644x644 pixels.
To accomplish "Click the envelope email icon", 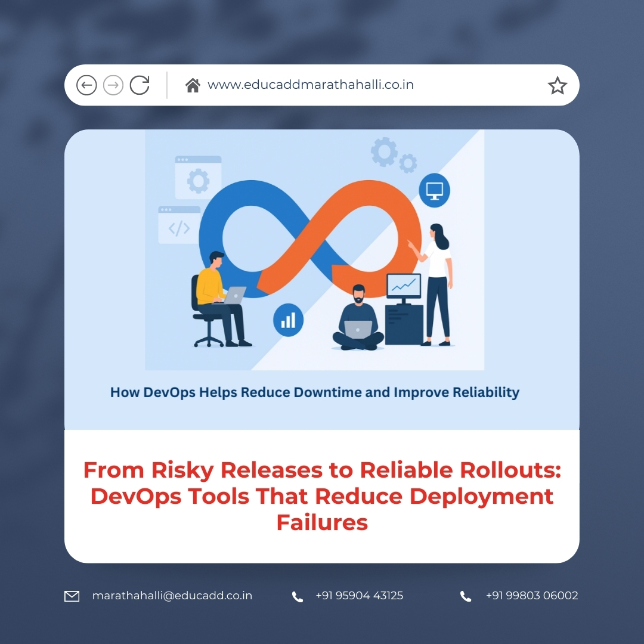I will (72, 596).
